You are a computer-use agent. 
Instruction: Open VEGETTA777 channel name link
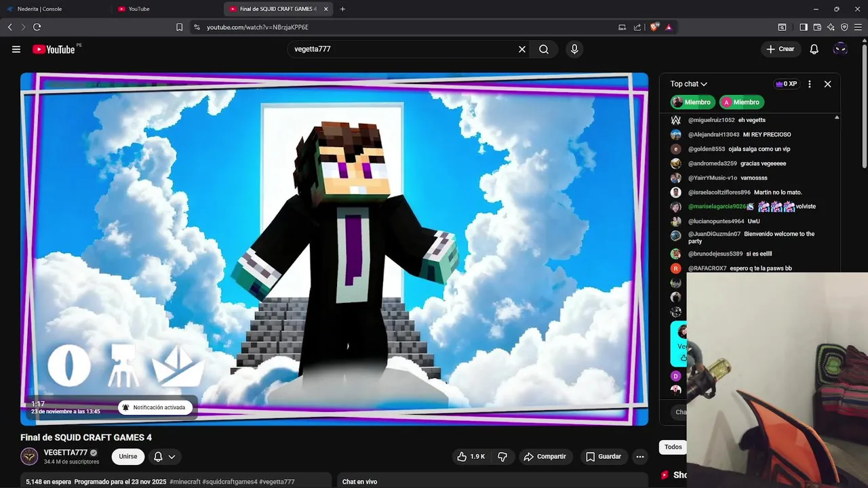click(x=66, y=453)
